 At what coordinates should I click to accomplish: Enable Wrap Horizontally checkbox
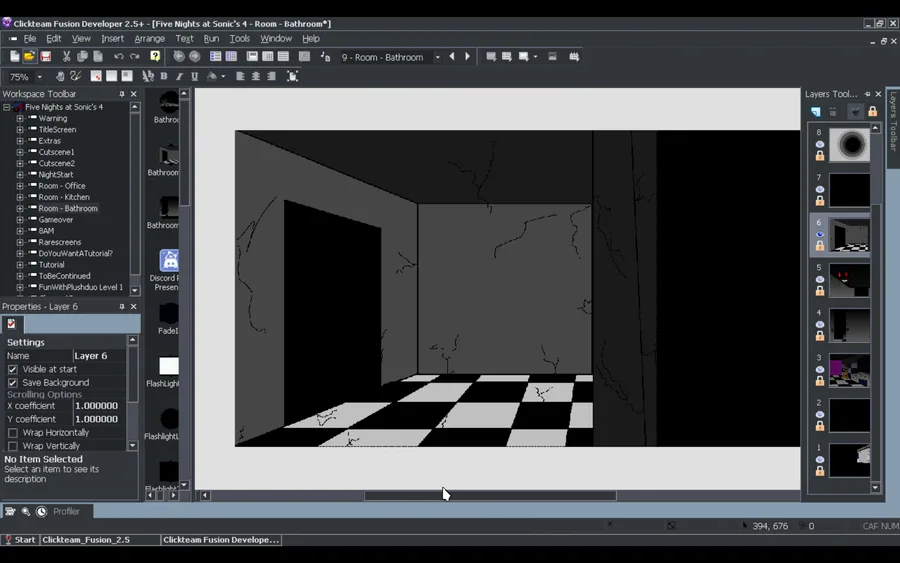tap(13, 433)
